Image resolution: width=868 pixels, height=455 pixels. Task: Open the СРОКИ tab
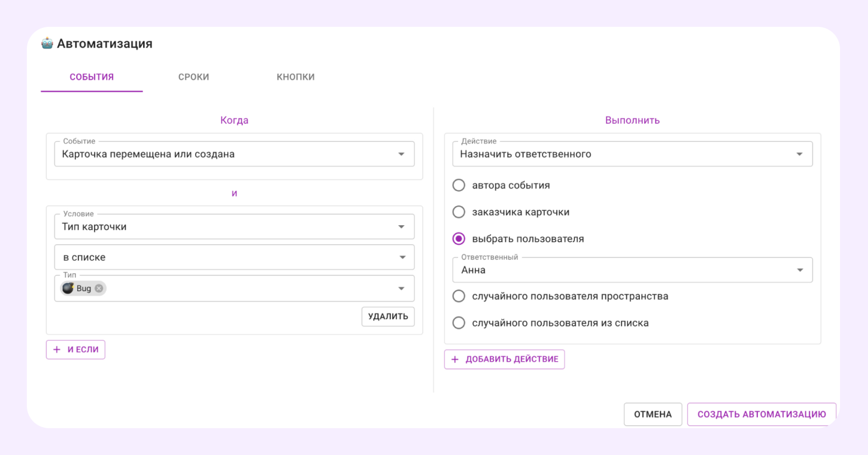click(194, 77)
